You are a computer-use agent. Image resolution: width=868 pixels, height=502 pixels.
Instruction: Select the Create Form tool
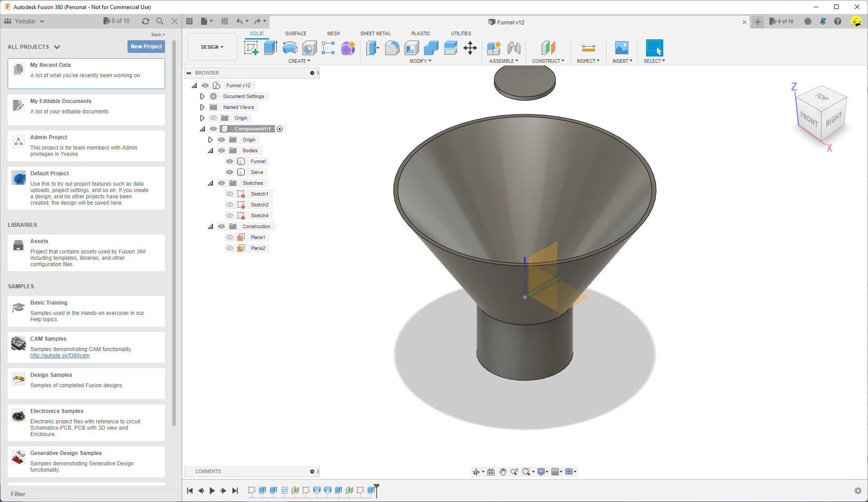348,48
